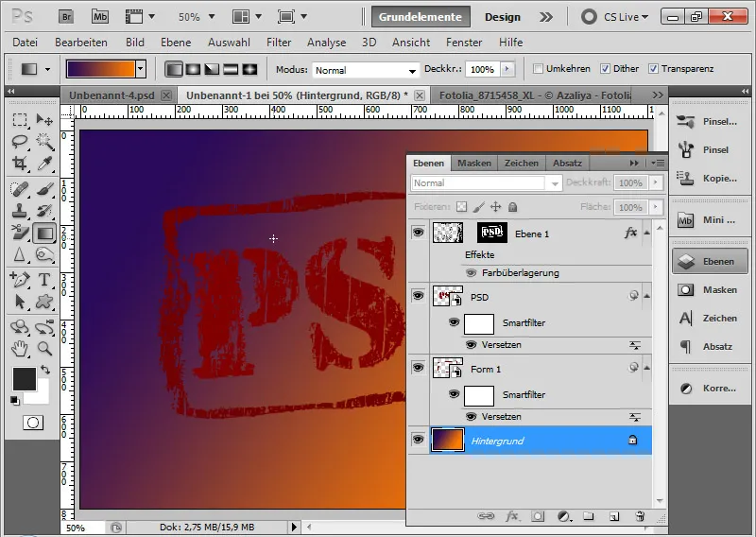
Task: Switch to the Masken tab
Action: [x=474, y=163]
